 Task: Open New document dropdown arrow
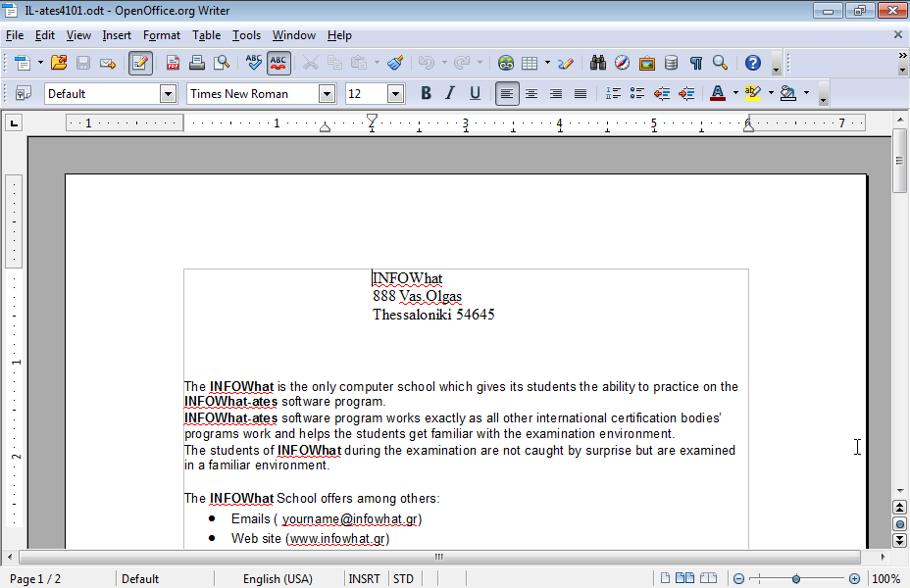pos(40,63)
